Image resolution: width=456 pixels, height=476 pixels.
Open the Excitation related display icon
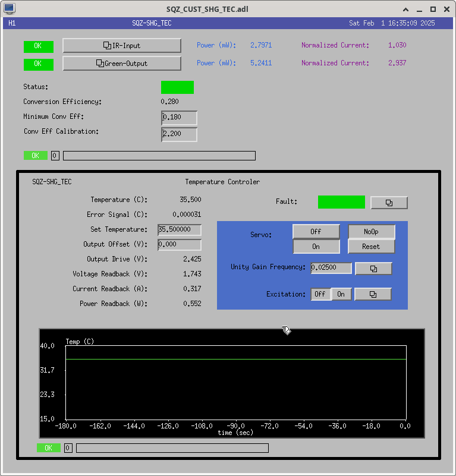click(373, 294)
